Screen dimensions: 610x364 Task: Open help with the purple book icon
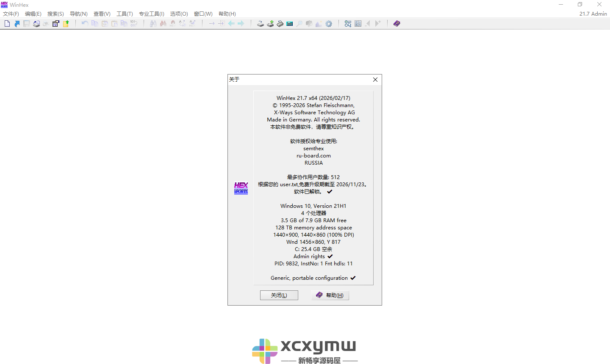[396, 23]
